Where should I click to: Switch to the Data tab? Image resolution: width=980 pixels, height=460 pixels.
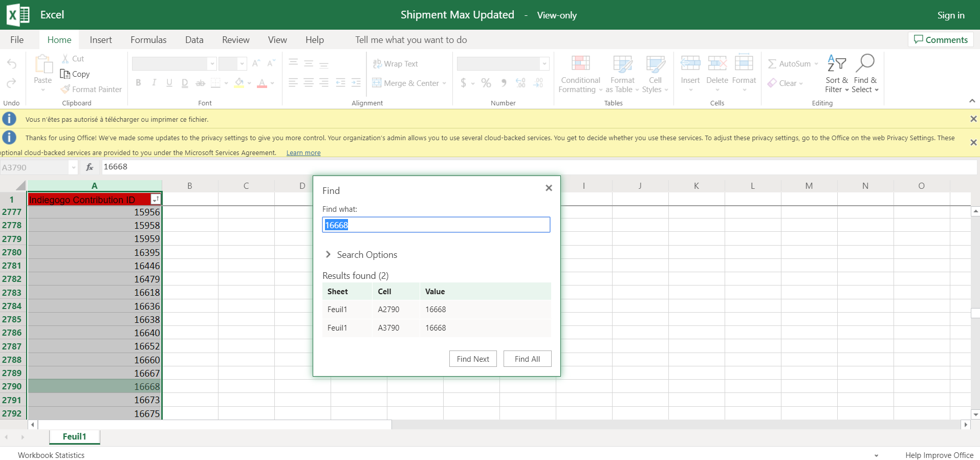click(194, 40)
